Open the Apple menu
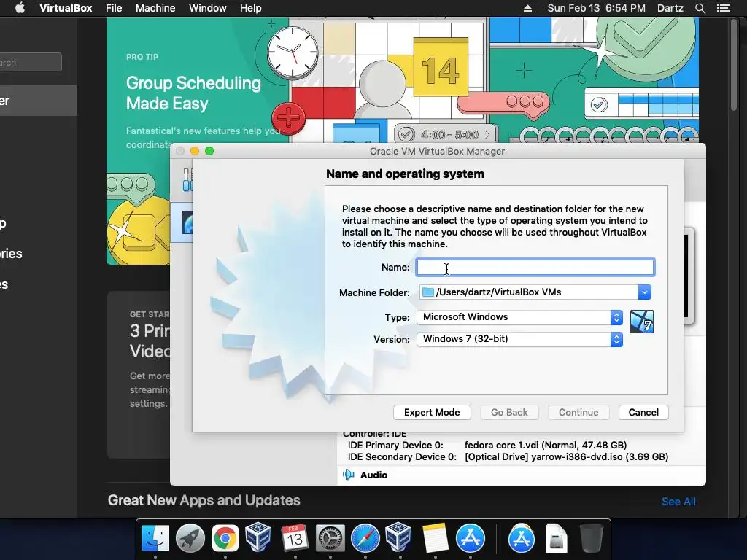Viewport: 747px width, 560px height. tap(20, 8)
